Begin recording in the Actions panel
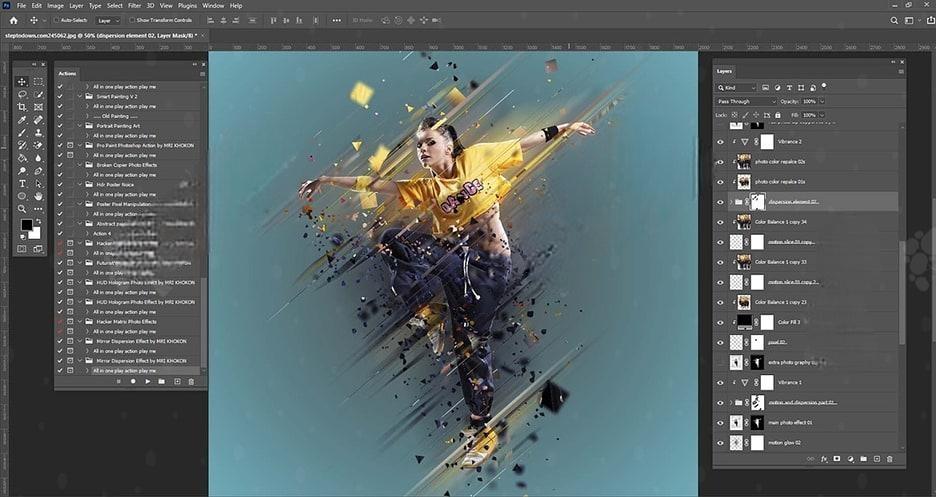Screen dimensions: 936x497 click(x=133, y=381)
